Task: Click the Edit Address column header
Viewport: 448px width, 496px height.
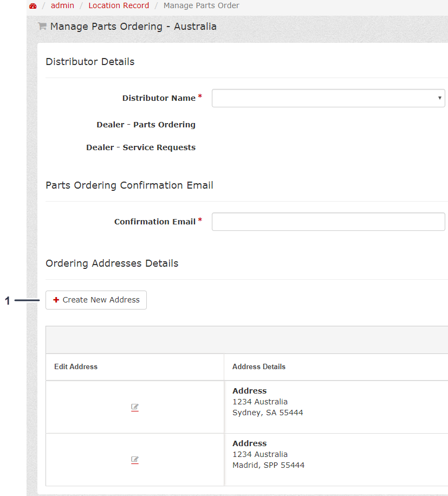Action: [x=76, y=367]
